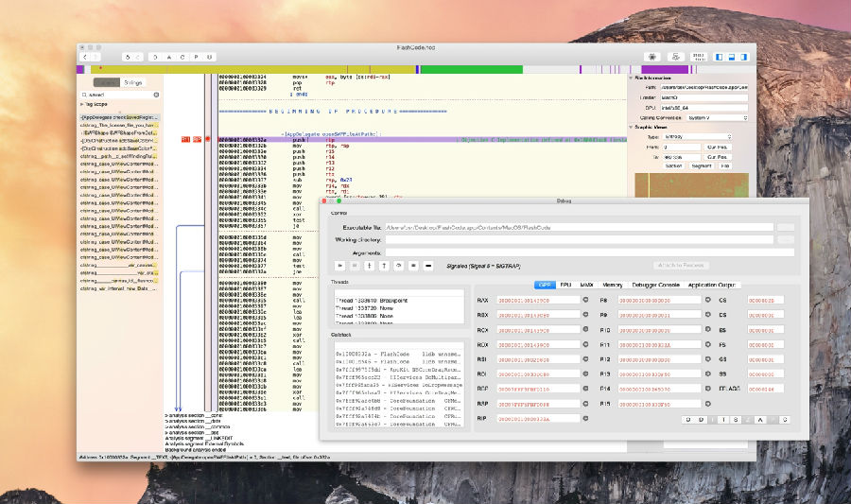Open the Memory tab in debugger
Viewport: 851px width, 504px height.
(x=613, y=284)
